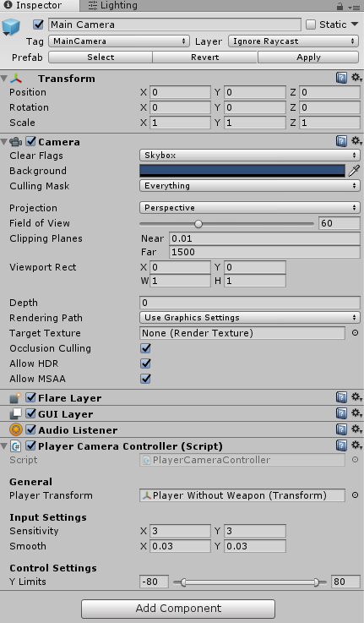
Task: Toggle Main Camera active checkbox
Action: click(x=38, y=25)
